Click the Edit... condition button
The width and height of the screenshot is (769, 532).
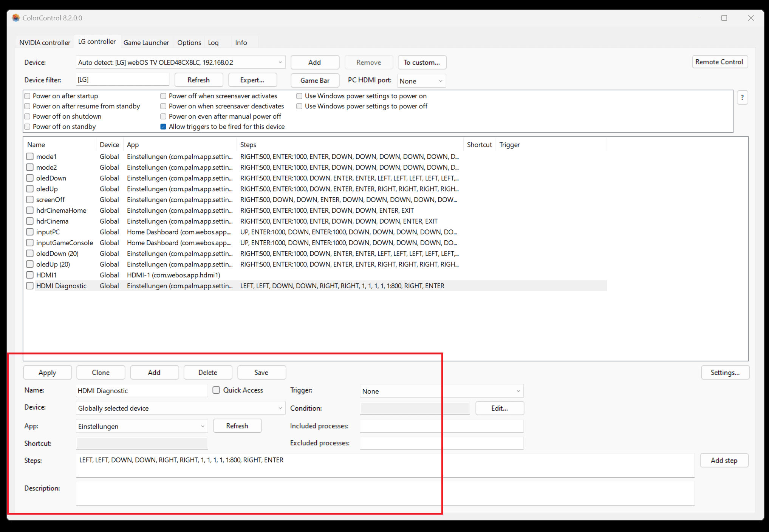click(500, 408)
